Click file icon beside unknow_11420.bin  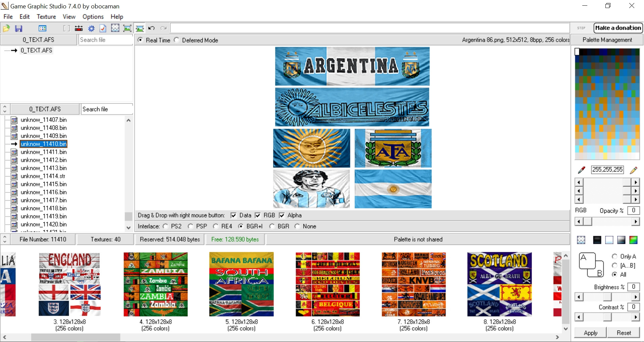click(x=14, y=224)
